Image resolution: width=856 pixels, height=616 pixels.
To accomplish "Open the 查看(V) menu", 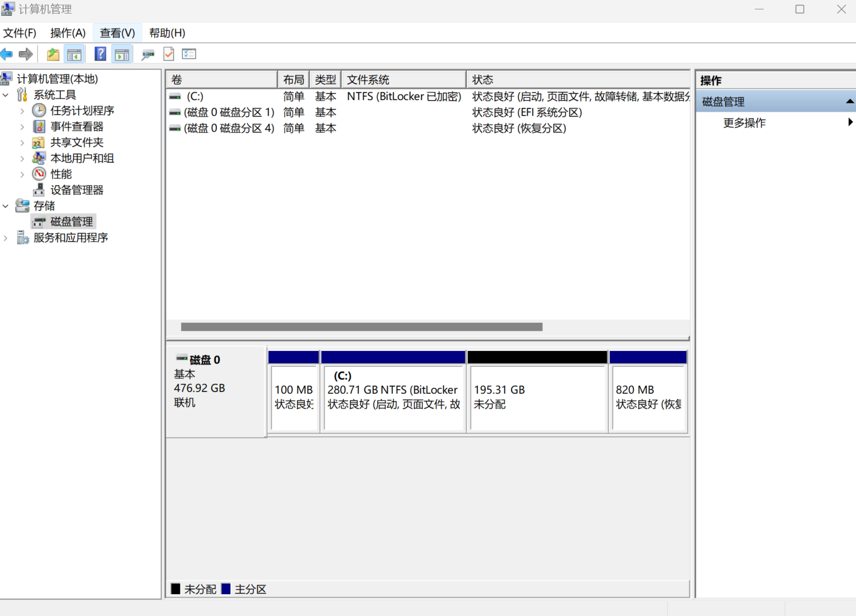I will (118, 33).
